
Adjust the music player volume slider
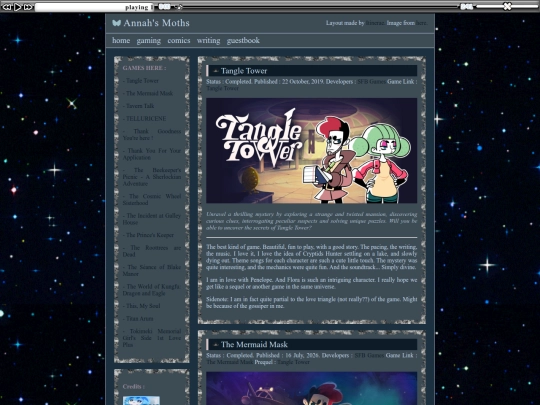(506, 6)
